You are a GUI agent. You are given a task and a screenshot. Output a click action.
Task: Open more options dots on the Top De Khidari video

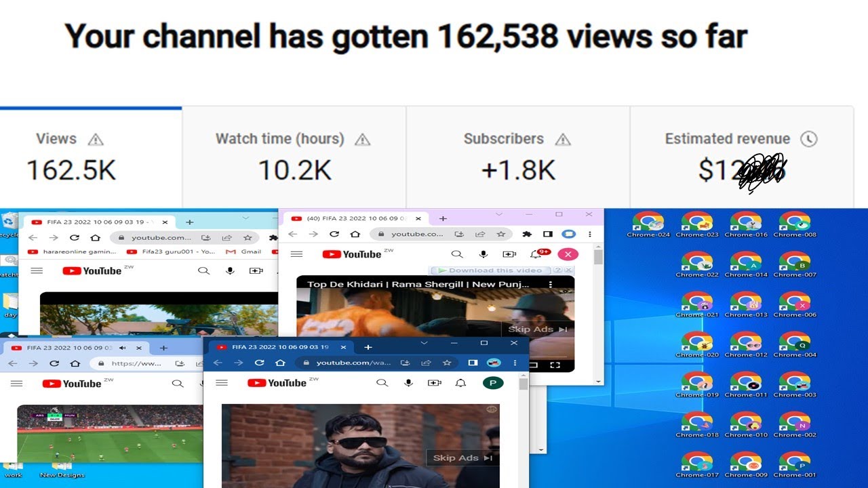pyautogui.click(x=551, y=285)
